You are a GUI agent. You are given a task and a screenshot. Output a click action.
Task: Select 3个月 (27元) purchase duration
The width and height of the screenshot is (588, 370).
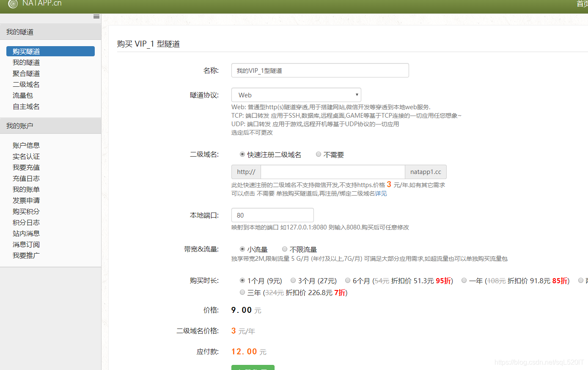tap(293, 281)
